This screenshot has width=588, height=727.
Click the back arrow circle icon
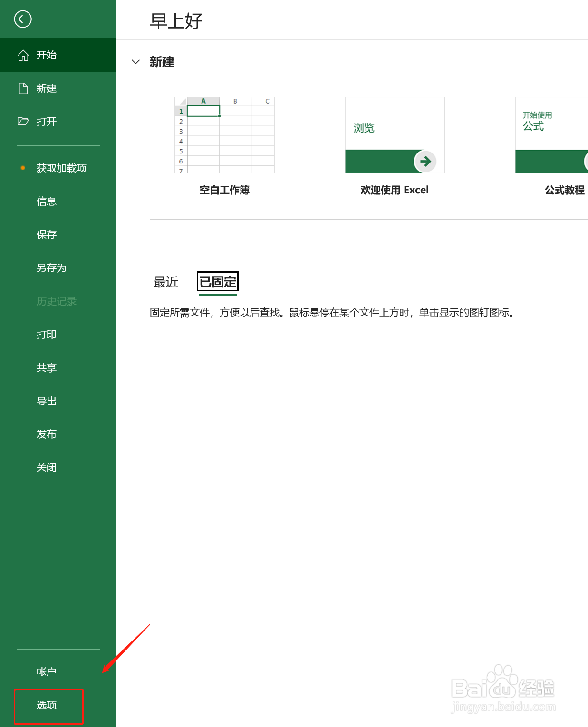click(23, 19)
